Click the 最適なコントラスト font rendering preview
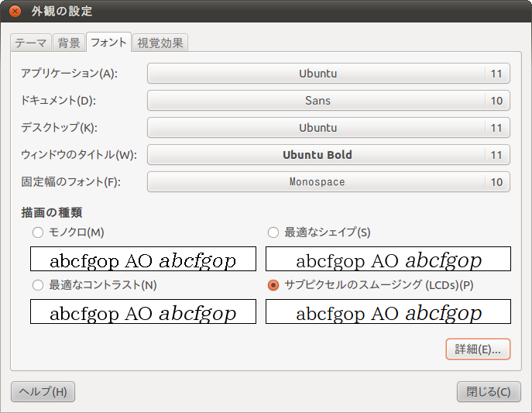 click(143, 311)
